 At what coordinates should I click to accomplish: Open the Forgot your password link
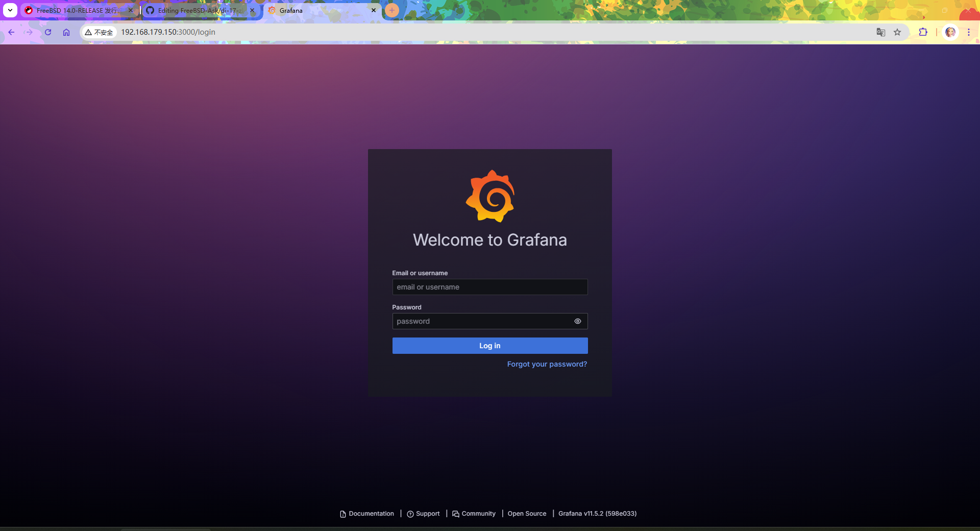click(547, 364)
